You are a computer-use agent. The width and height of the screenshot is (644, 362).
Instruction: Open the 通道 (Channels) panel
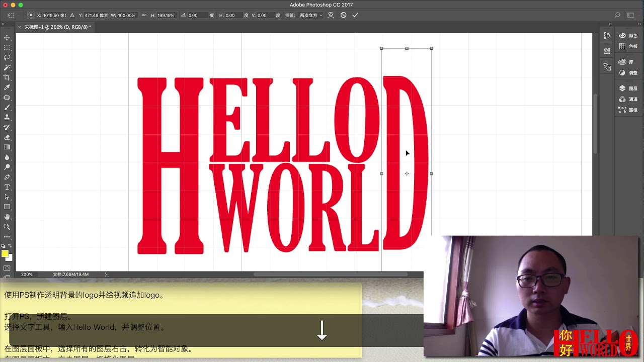pos(628,99)
